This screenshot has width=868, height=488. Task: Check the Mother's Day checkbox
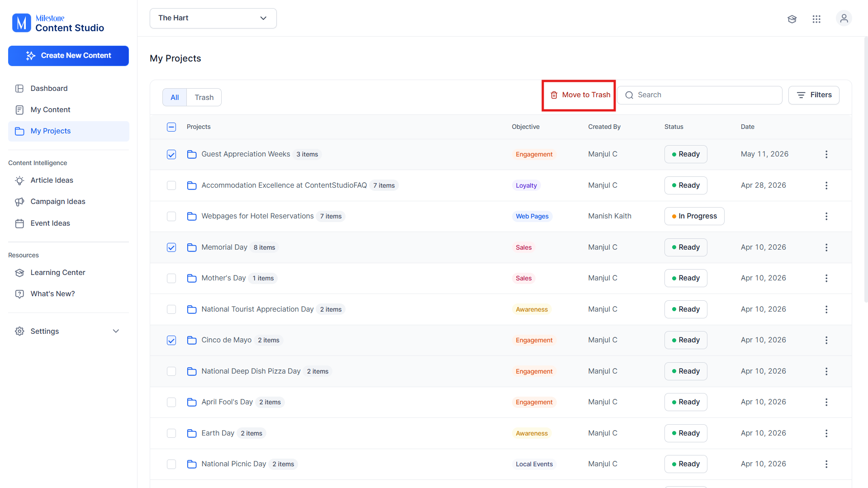[171, 278]
